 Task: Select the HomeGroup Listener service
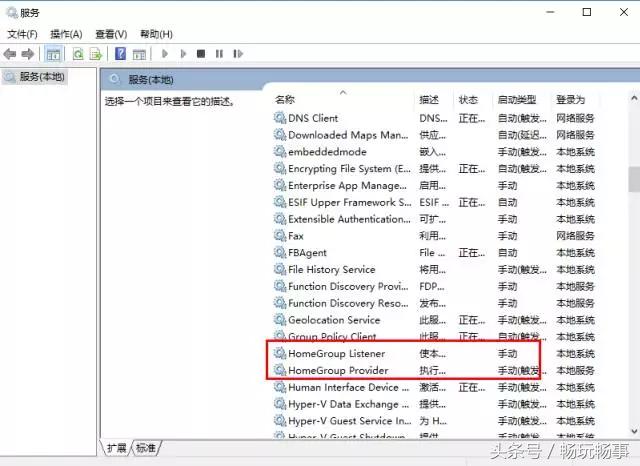click(x=433, y=354)
